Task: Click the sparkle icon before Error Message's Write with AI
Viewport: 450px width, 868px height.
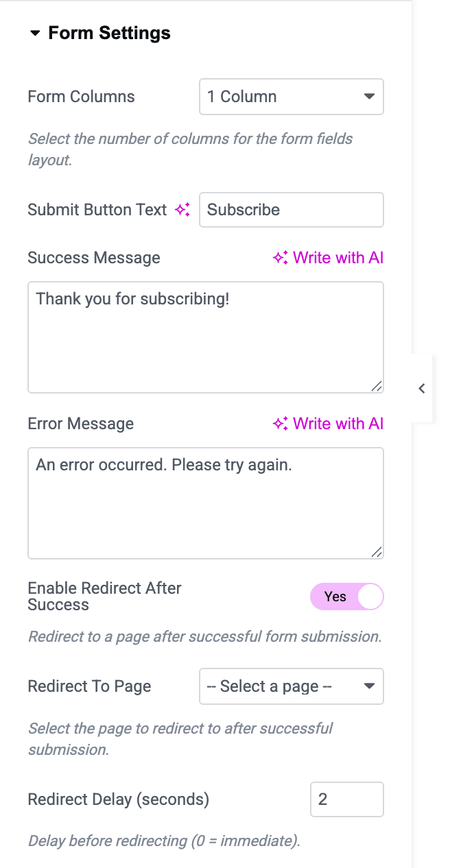Action: 279,424
